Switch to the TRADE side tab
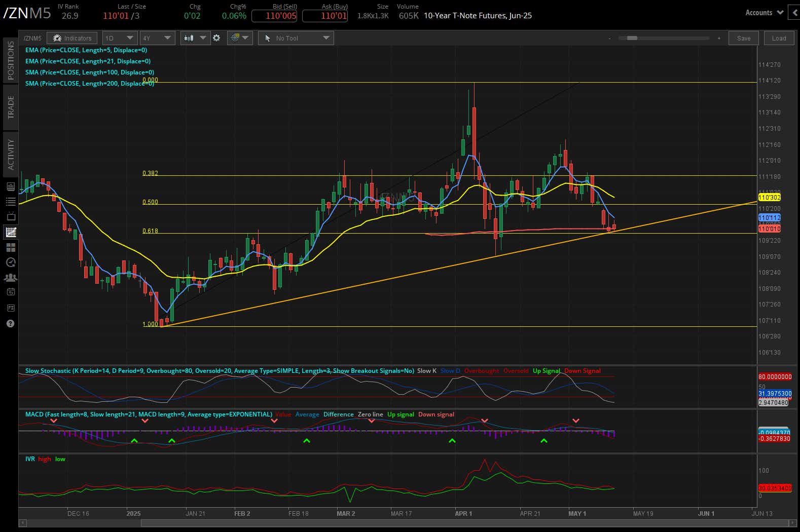 tap(11, 107)
